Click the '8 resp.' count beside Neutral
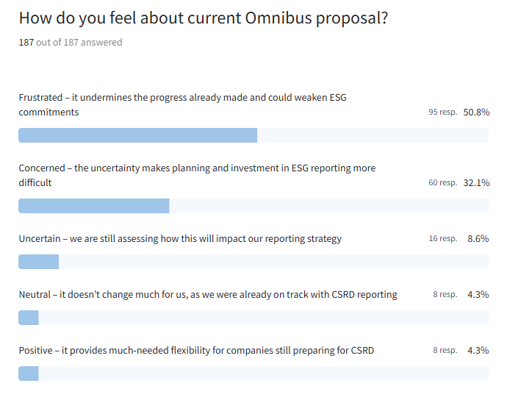532x400 pixels. tap(445, 295)
